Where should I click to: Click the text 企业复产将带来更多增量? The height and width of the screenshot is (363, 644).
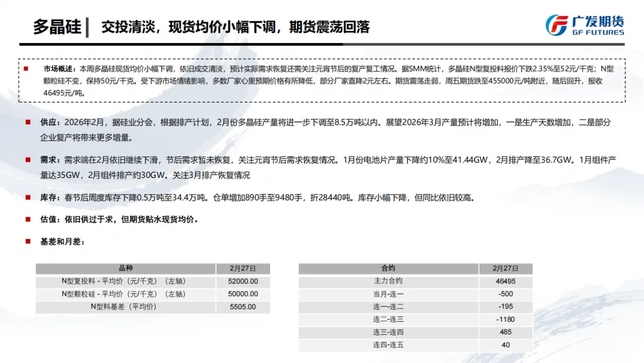tap(84, 138)
